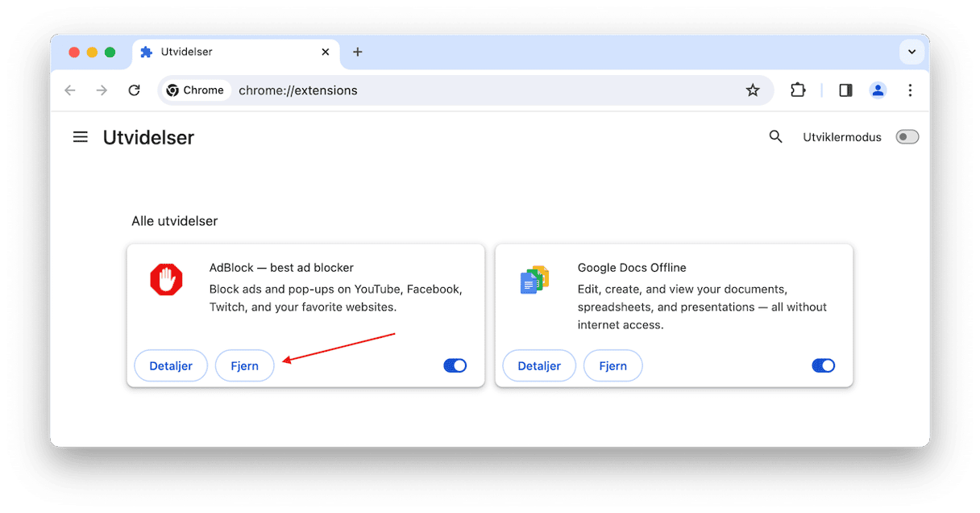Click the 'AdBlock — best ad blocker' title

coord(281,268)
